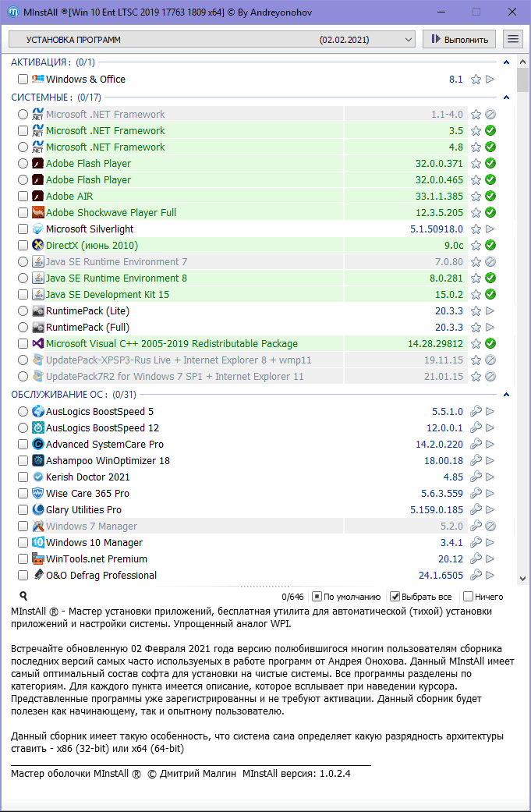This screenshot has height=812, width=531.
Task: Click key icon for Glary Utilities Pro
Action: coord(476,509)
